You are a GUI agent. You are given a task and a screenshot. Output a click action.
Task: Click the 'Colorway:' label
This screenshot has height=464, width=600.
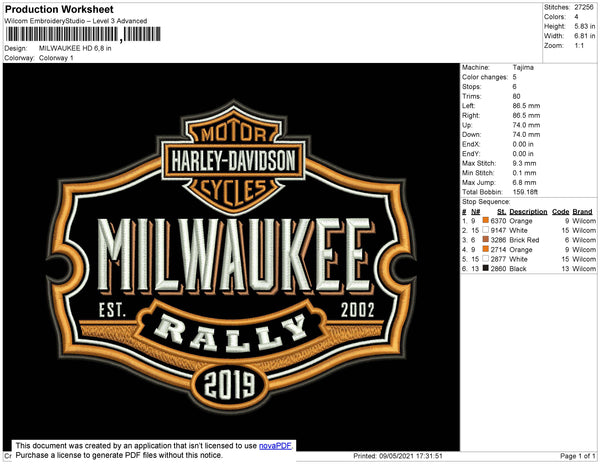tap(19, 58)
